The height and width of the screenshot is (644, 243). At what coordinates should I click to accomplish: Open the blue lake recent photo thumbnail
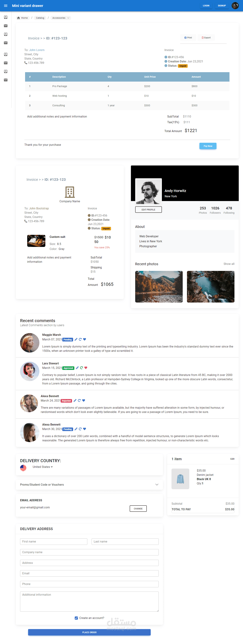tap(210, 287)
